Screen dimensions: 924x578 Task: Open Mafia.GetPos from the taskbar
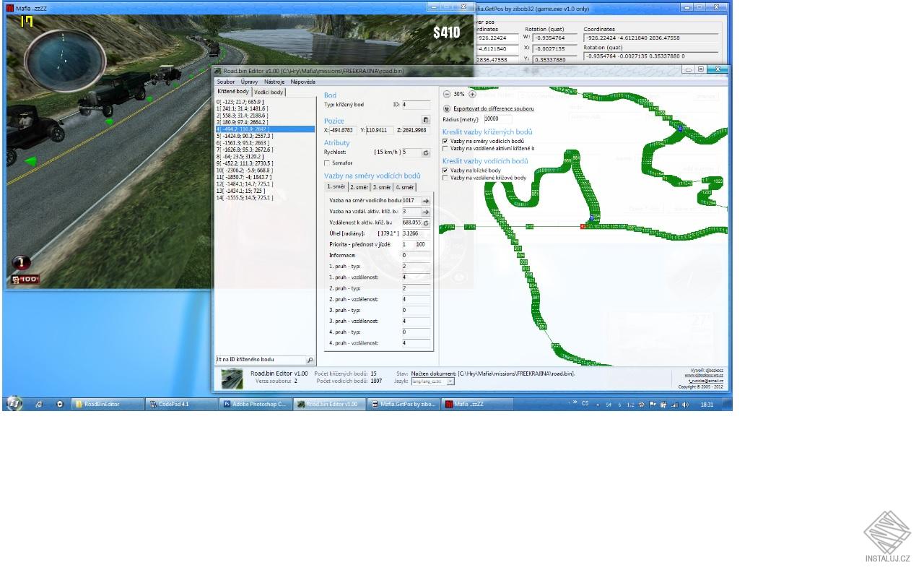pos(404,404)
